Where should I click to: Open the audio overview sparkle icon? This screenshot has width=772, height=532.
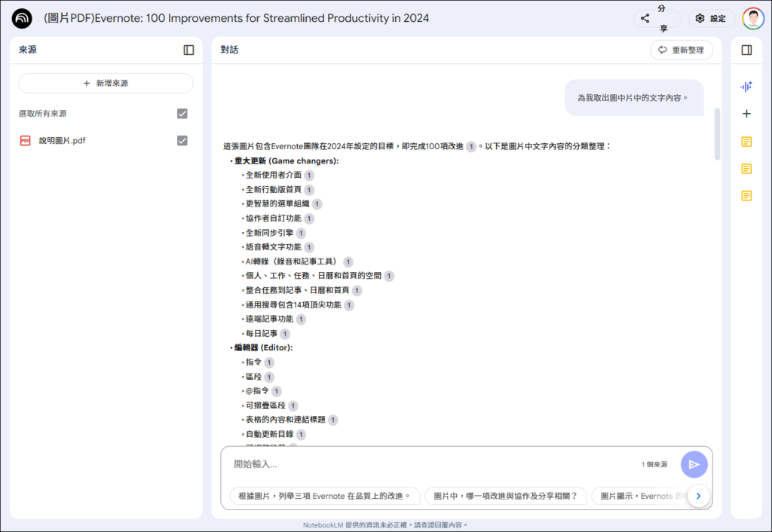746,87
